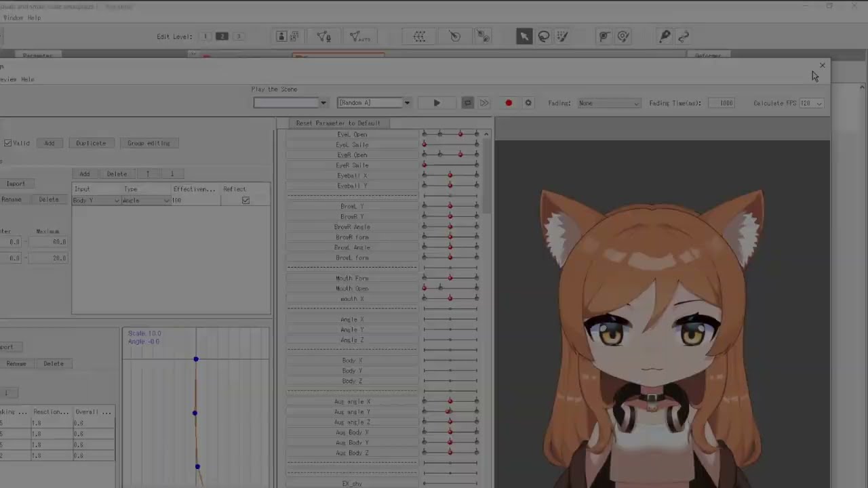Screen dimensions: 868x488
Task: Select the lasso selection tool
Action: [x=544, y=37]
